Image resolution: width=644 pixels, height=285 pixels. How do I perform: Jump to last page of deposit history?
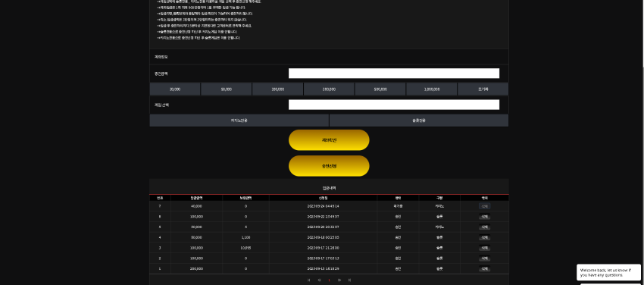349,280
